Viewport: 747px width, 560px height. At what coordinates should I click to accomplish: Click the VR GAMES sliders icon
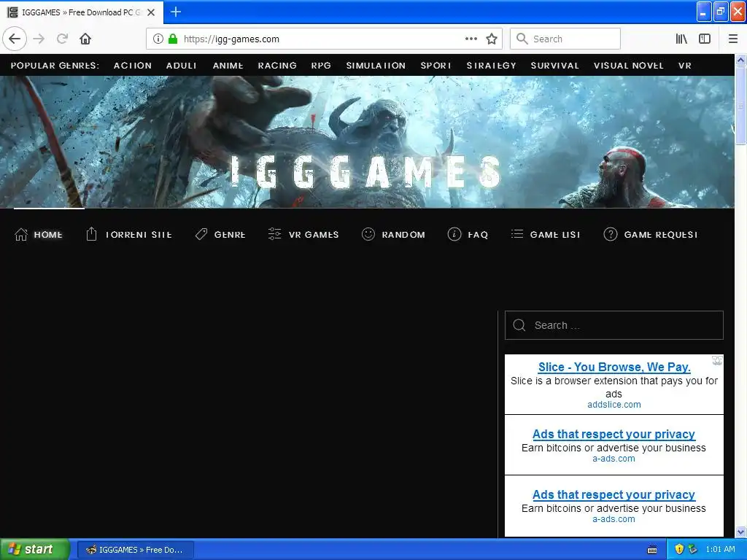coord(275,234)
